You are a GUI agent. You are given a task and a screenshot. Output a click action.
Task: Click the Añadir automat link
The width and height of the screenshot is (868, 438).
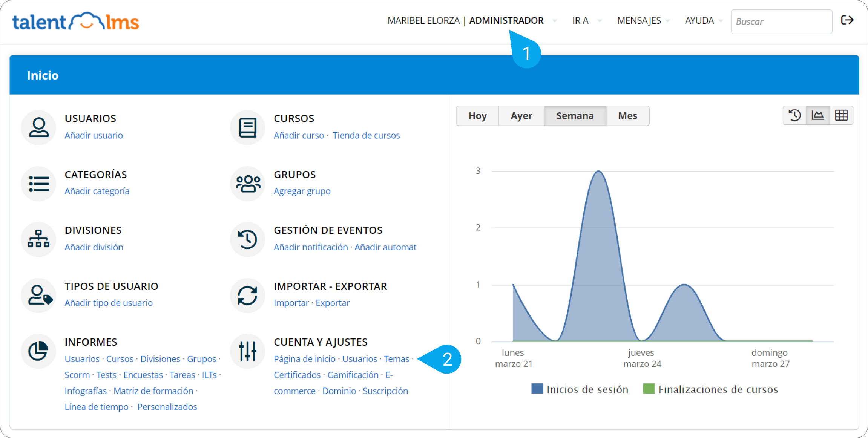click(385, 247)
